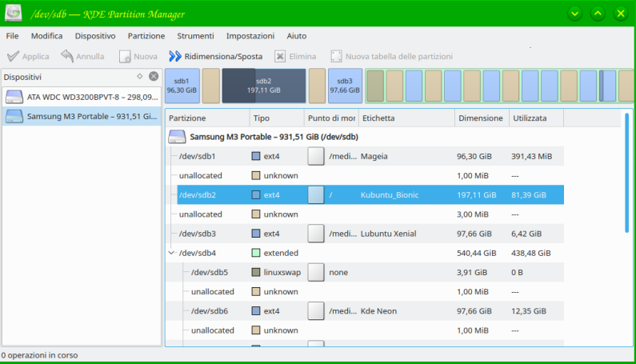Select sdb1 block in partition graph

182,86
